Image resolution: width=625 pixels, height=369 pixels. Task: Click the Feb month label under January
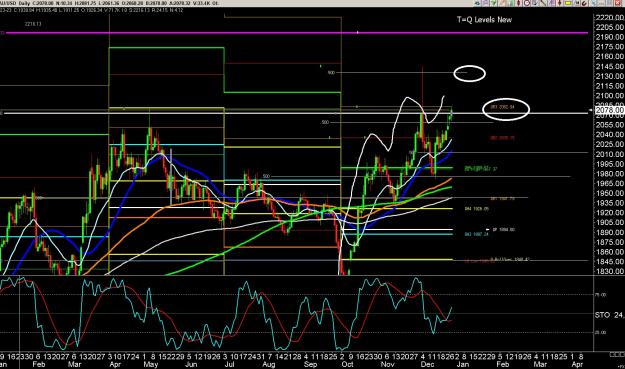tap(39, 364)
